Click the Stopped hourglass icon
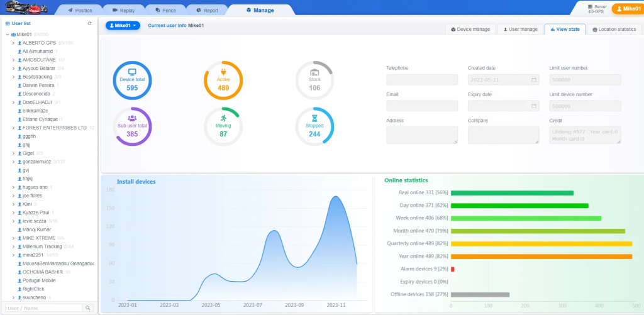This screenshot has width=644, height=315. (314, 118)
